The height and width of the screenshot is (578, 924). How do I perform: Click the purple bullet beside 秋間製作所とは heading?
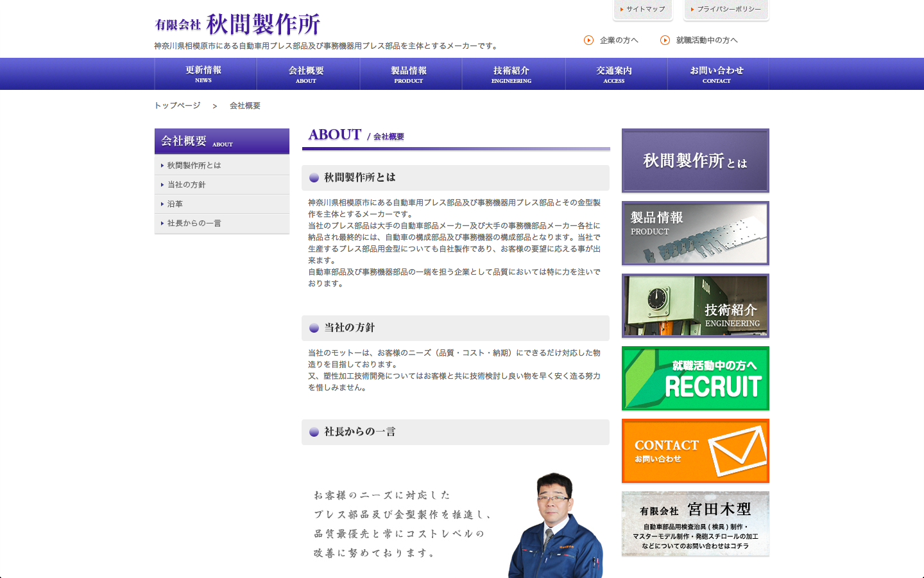[314, 178]
